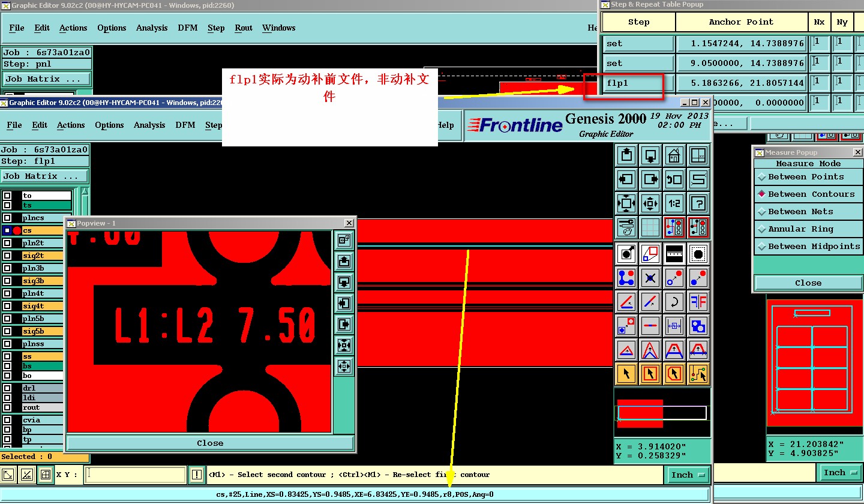Select the mirror F feature icon

pos(698,302)
